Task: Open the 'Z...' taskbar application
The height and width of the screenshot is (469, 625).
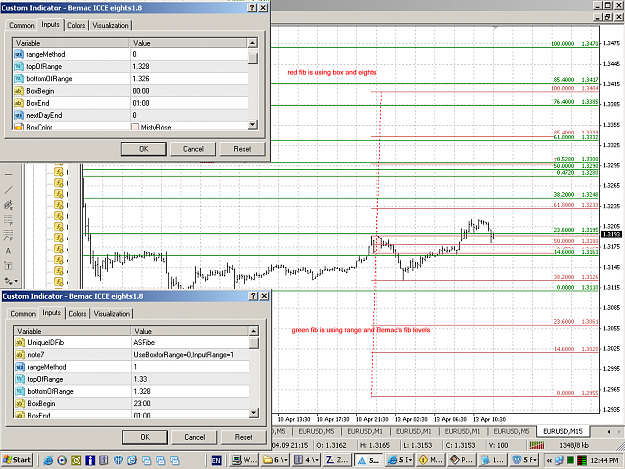Action: pos(337,460)
